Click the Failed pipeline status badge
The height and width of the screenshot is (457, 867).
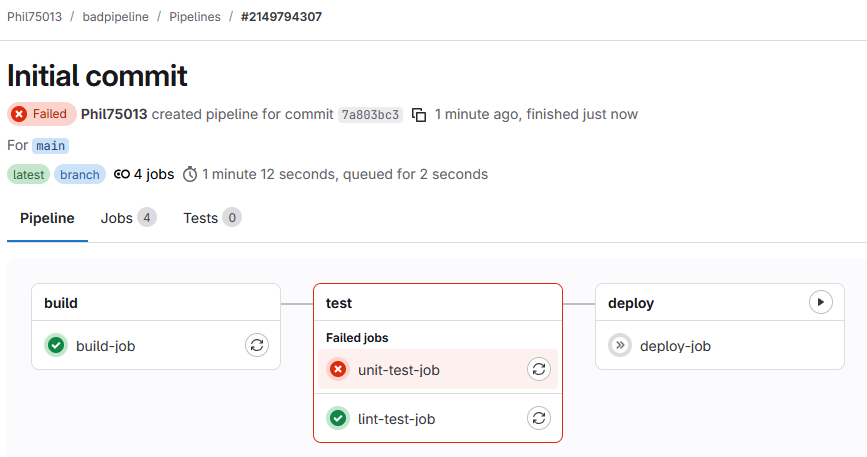click(41, 114)
